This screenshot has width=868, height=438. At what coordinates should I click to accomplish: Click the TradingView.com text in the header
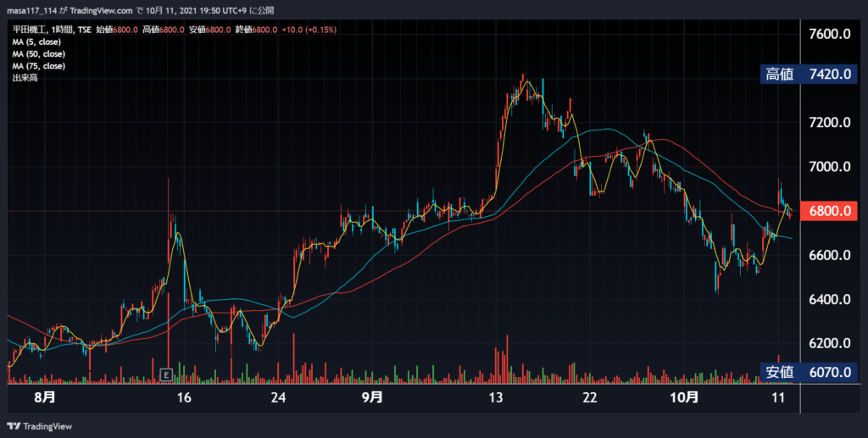coord(102,10)
